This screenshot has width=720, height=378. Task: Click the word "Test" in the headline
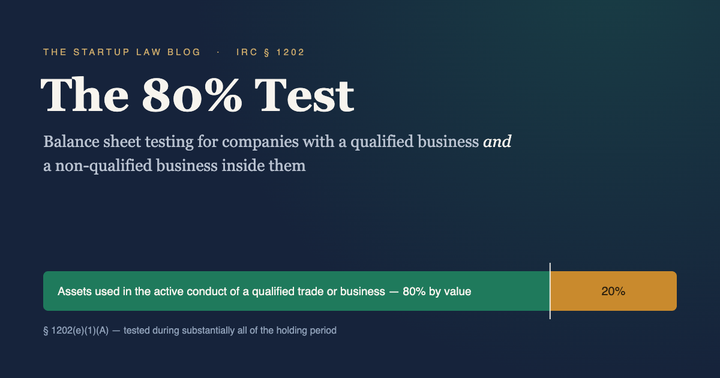pyautogui.click(x=304, y=95)
